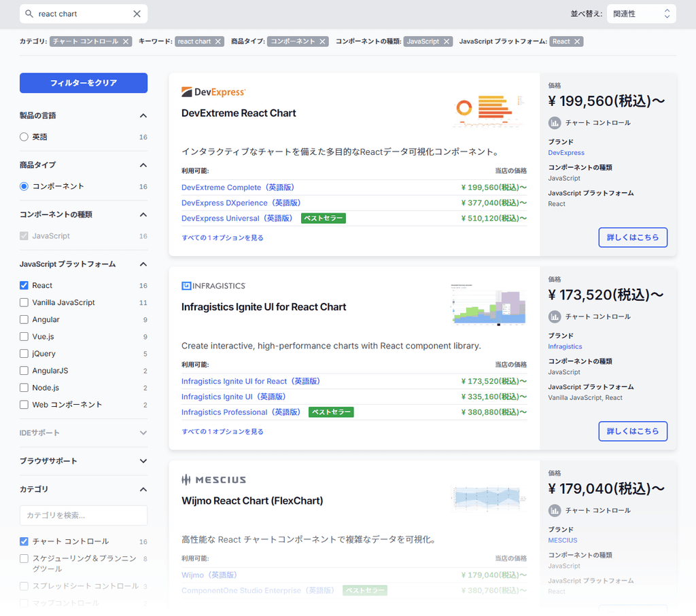Open Infragistics Professional（英語版）link

point(241,412)
